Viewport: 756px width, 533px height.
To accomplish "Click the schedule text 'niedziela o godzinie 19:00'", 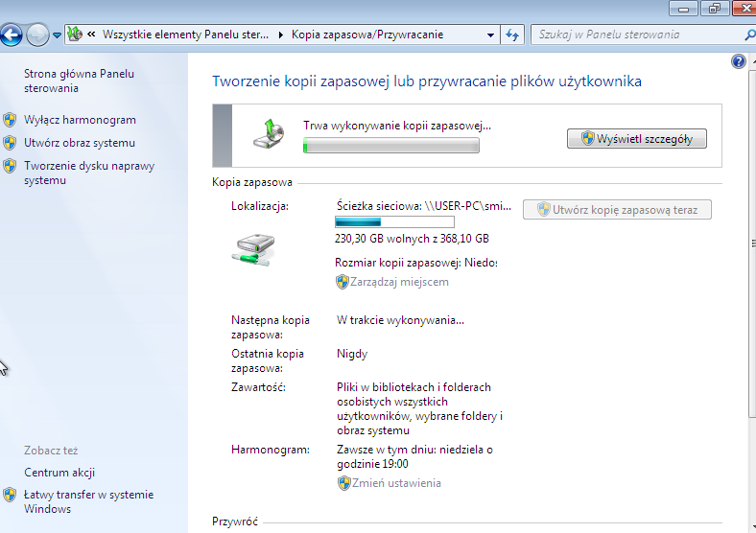I will coord(414,456).
